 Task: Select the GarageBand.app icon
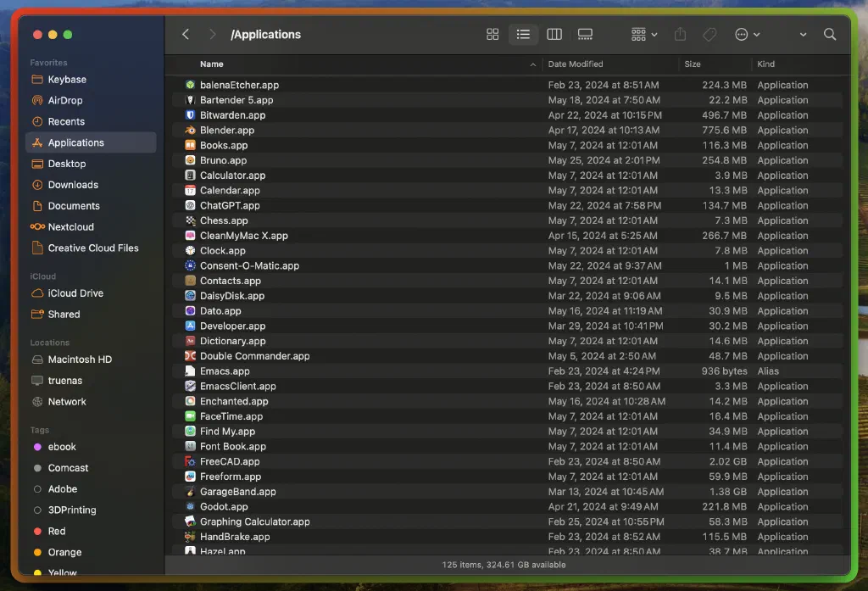(x=190, y=491)
